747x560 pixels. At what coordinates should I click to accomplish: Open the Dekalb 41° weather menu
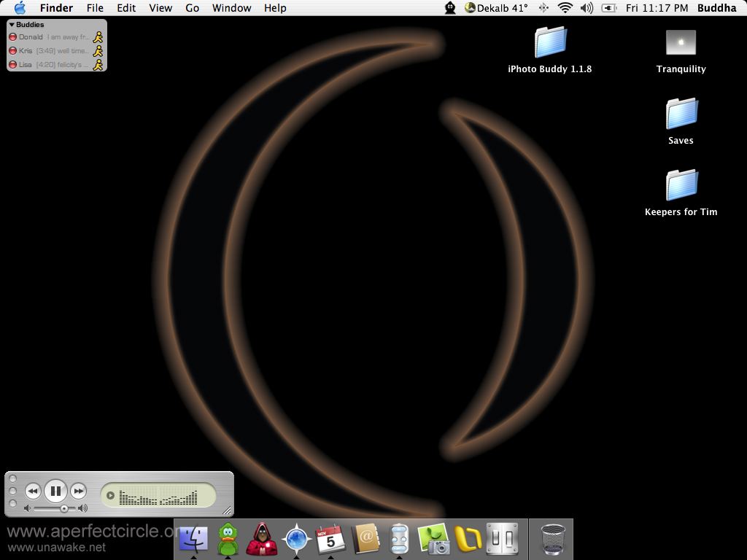coord(496,8)
